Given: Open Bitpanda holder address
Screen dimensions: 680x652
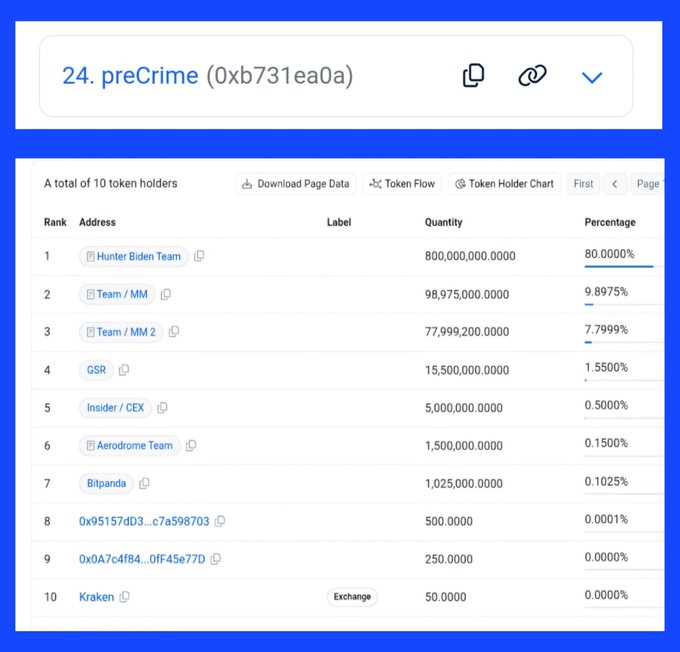Looking at the screenshot, I should [x=106, y=483].
